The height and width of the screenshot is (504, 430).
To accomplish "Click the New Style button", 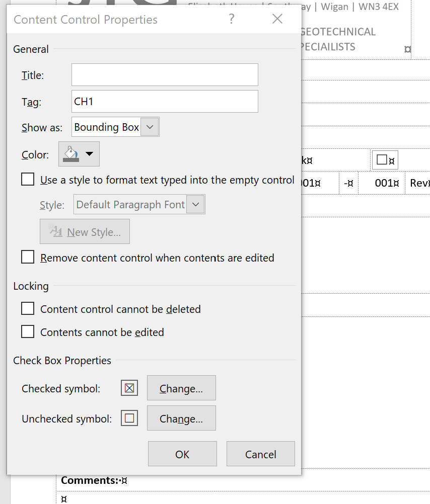I will click(85, 231).
